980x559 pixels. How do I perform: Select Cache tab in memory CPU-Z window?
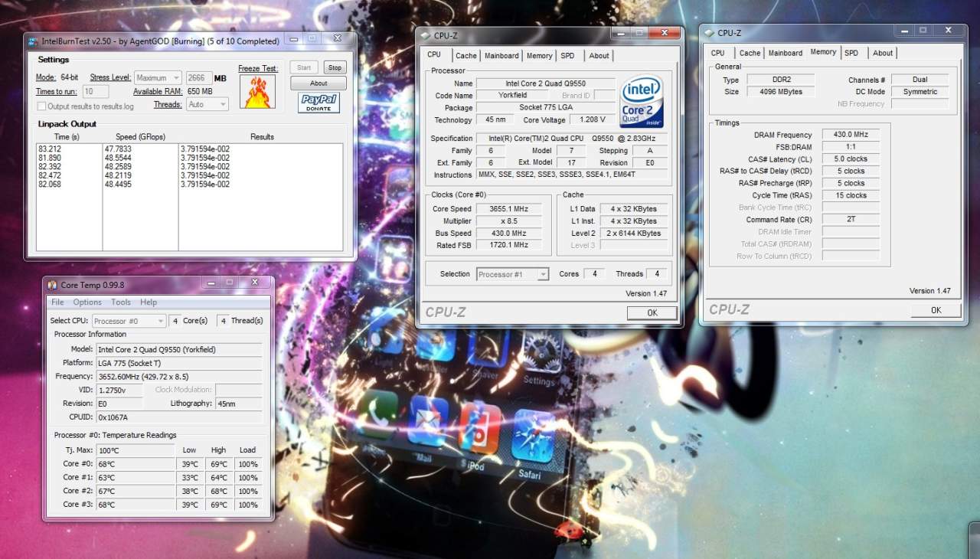pos(750,54)
